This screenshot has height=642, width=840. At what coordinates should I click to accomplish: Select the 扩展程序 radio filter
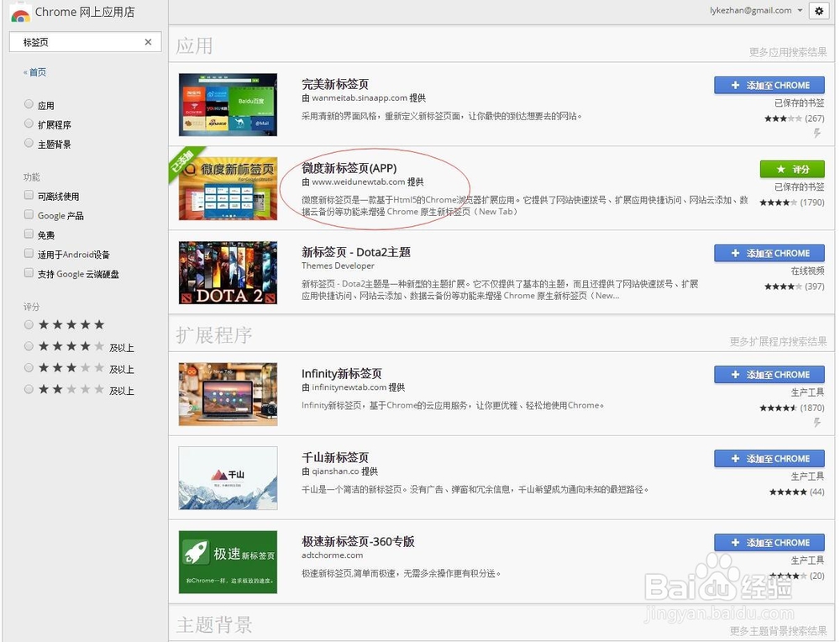(29, 124)
